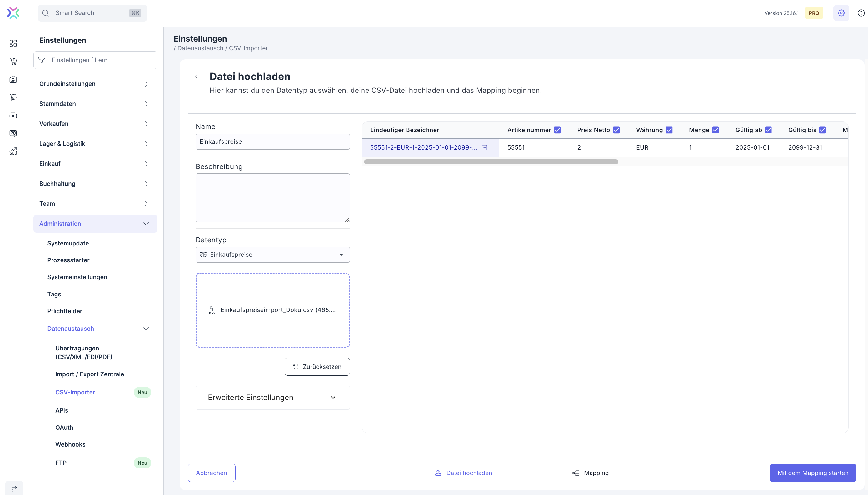The image size is (868, 495).
Task: Select the Webhooks menu entry
Action: [x=70, y=444]
